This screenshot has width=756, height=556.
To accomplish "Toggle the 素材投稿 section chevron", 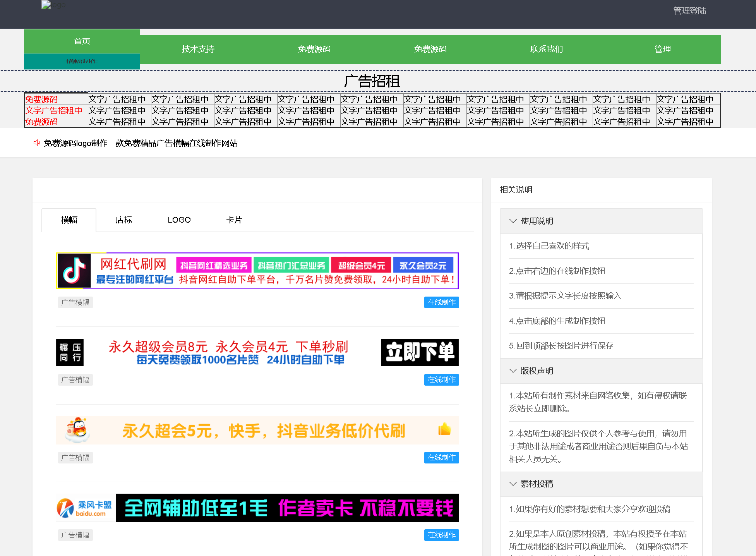I will (513, 484).
